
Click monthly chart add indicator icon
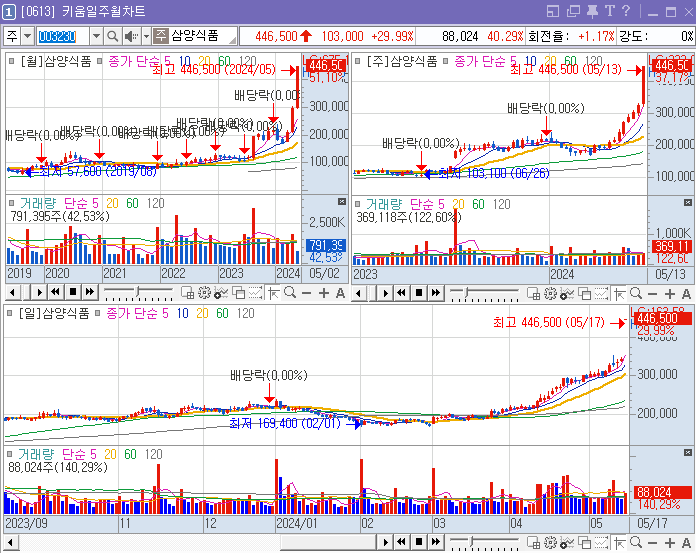pyautogui.click(x=221, y=293)
